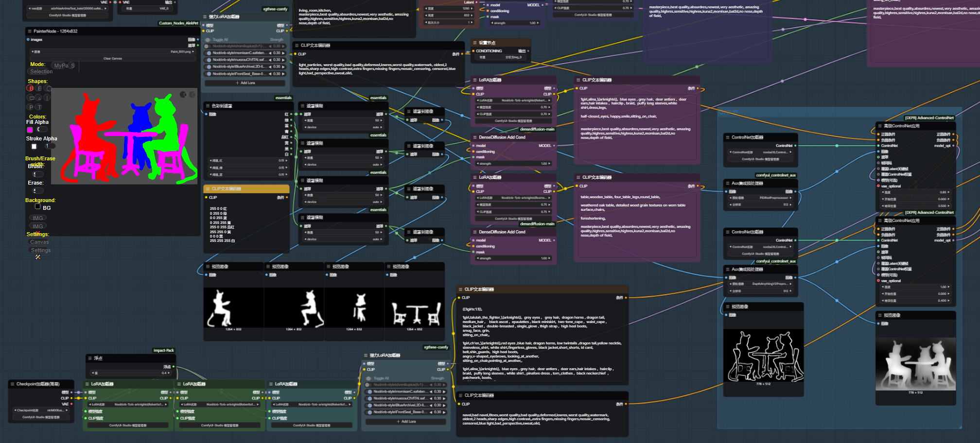Screen dimensions: 980x443
Task: Open the DepthAnythingV2 preprocessor dropdown
Action: coord(760,284)
